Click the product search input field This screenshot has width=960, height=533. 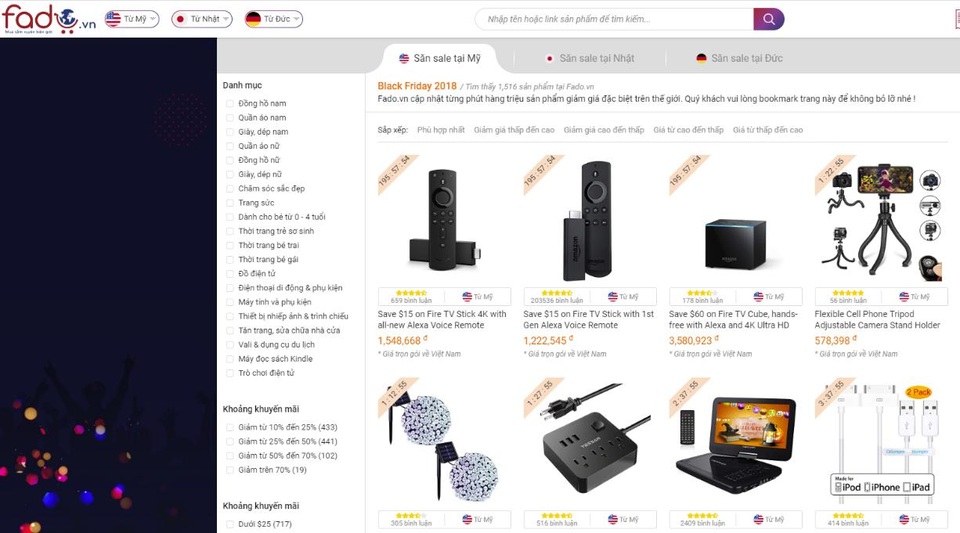[x=614, y=19]
